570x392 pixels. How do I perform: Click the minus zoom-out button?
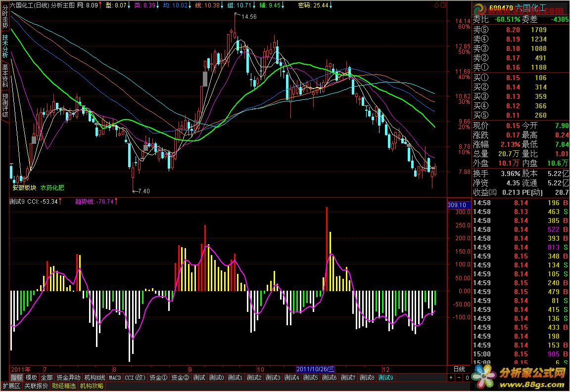pos(459,378)
